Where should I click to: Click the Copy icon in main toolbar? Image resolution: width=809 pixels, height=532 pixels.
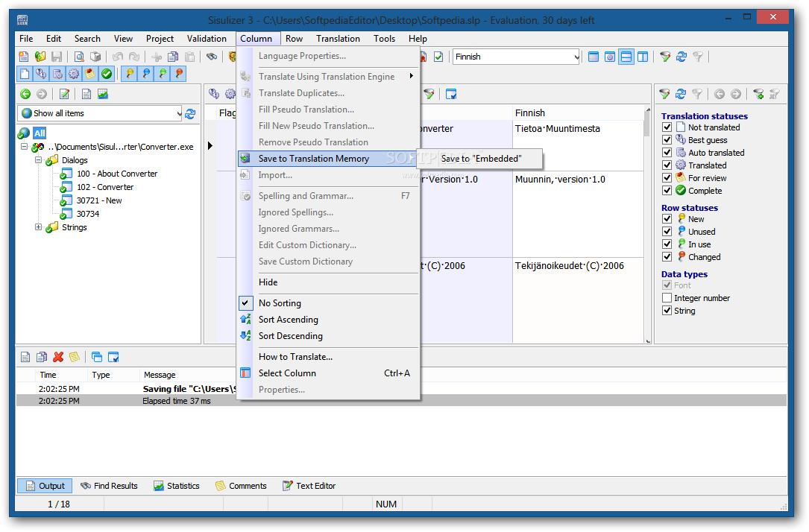tap(173, 57)
